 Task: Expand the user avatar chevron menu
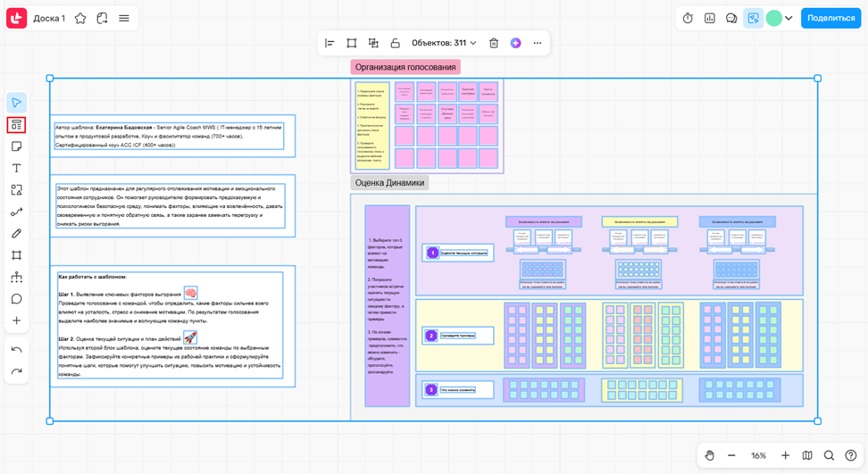click(x=789, y=18)
